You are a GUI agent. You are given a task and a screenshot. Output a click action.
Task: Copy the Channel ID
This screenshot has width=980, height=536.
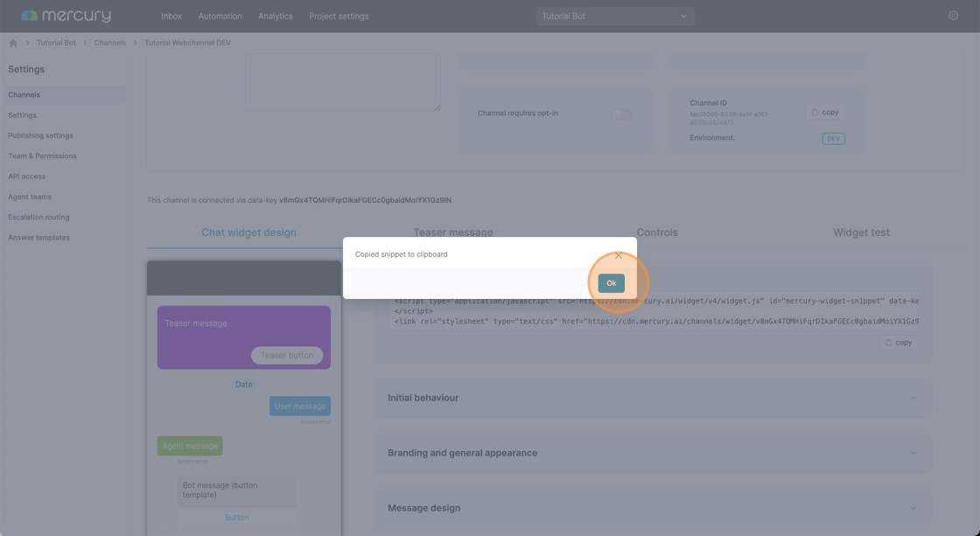click(825, 113)
